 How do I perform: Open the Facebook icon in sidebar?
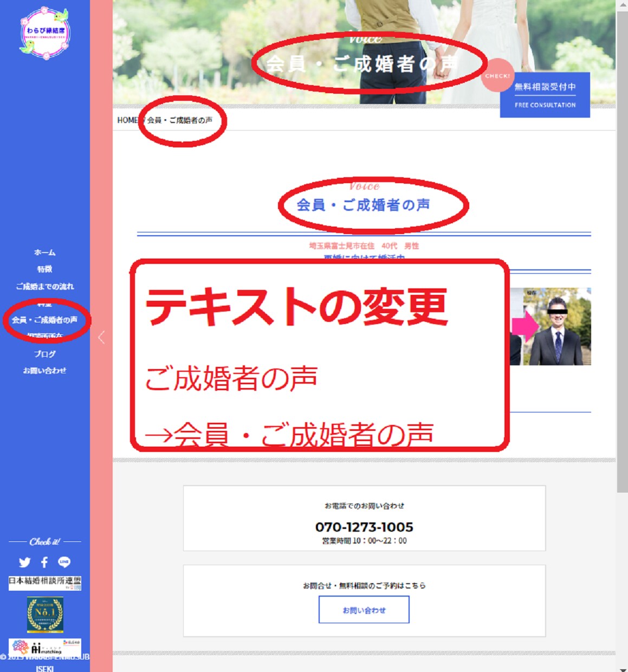pyautogui.click(x=44, y=562)
